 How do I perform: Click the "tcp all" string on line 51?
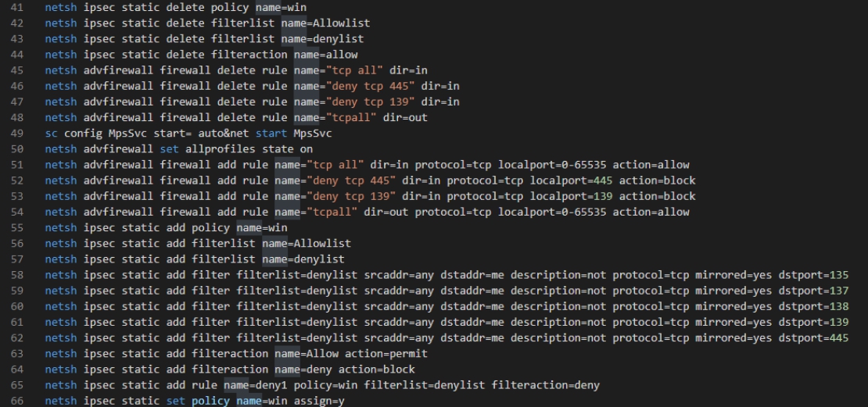pyautogui.click(x=335, y=165)
